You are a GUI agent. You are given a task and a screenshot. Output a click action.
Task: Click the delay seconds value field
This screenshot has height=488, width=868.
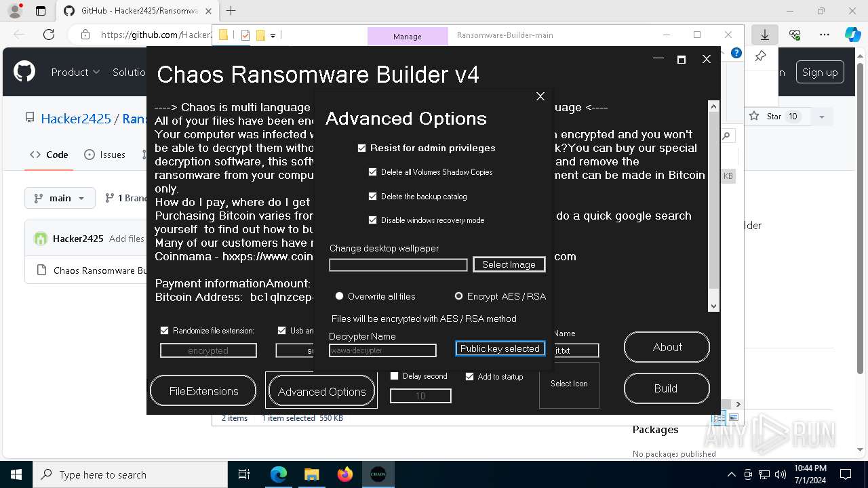(420, 396)
